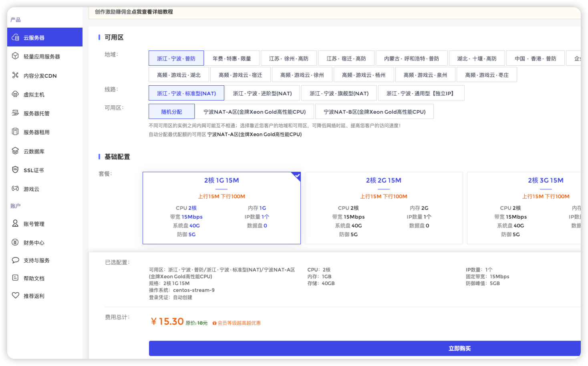Viewport: 588px width, 366px height.
Task: Click the 账号管理 user icon
Action: [x=15, y=223]
